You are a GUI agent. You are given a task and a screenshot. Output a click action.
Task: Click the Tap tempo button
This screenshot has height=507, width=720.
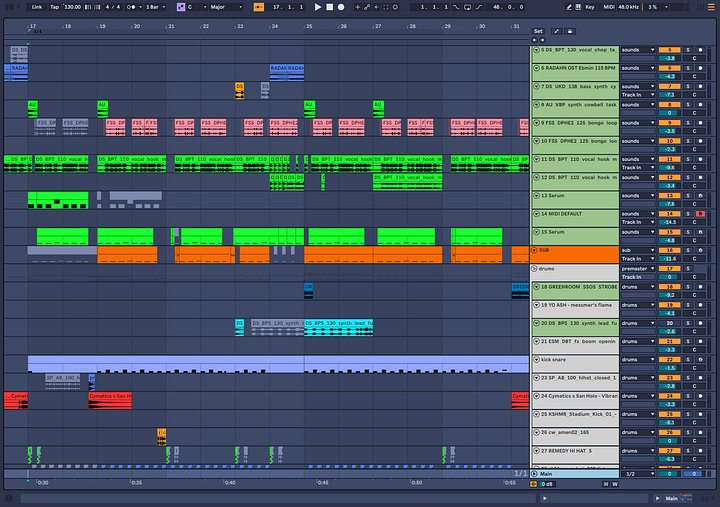point(54,7)
